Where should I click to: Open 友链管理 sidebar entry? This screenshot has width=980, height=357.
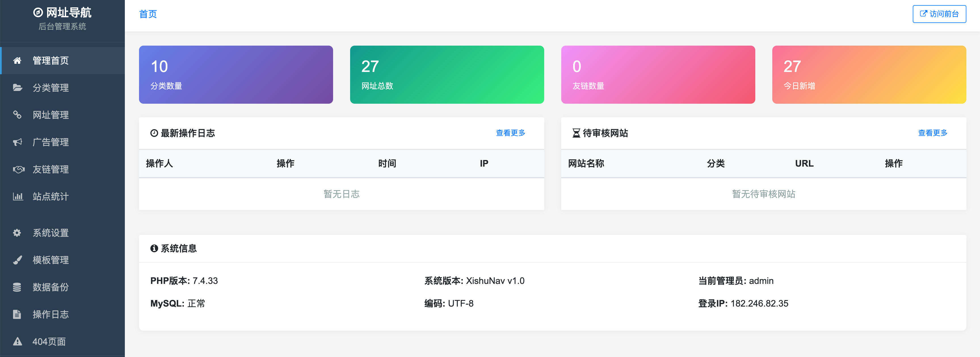point(63,169)
